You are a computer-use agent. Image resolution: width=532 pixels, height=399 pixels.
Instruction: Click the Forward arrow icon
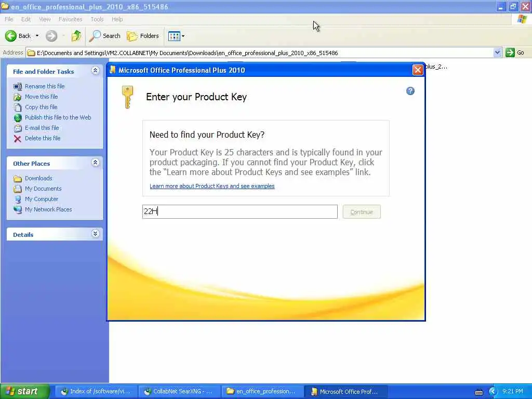pyautogui.click(x=51, y=36)
